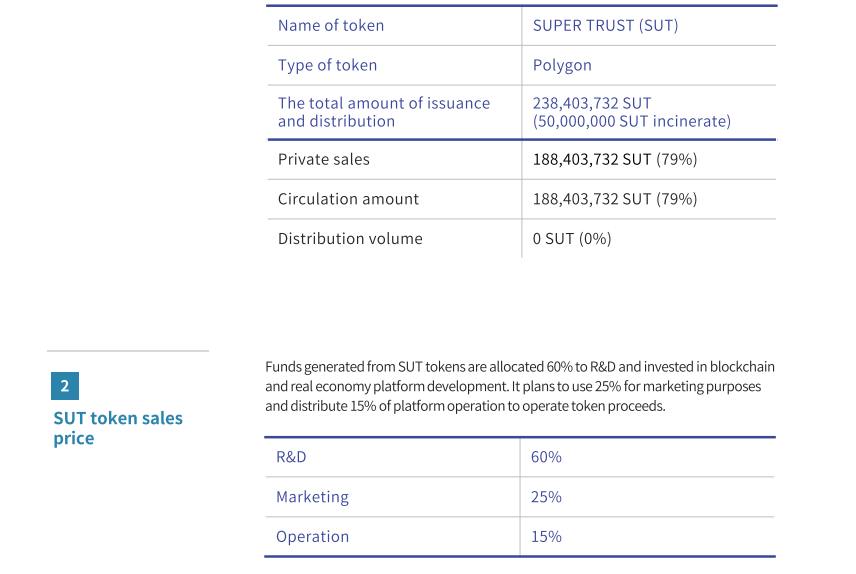Click the 'Funds generated from SUT tokens' paragraph
The image size is (856, 574).
519,386
